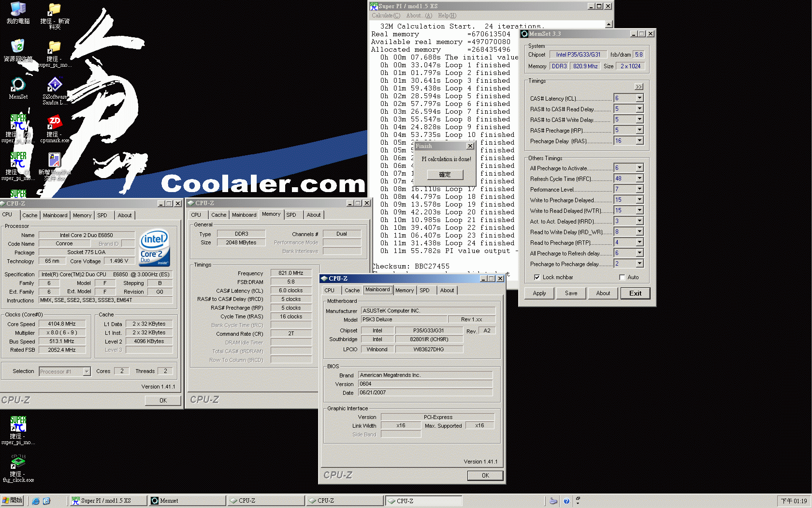Switch to About tab in middle CPU-Z
The width and height of the screenshot is (812, 508).
[x=314, y=215]
